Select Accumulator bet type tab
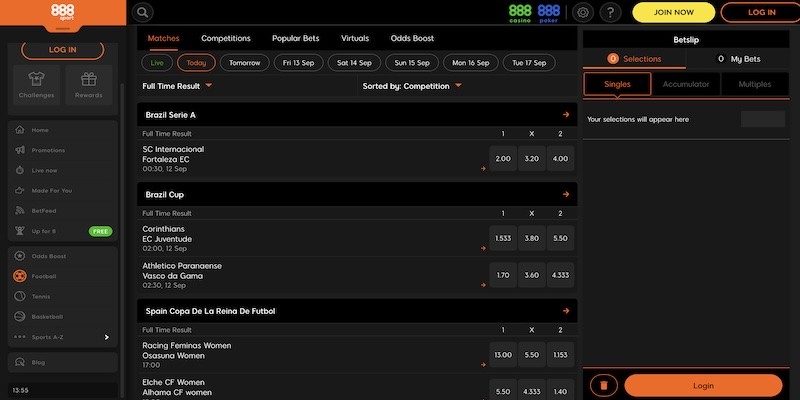Viewport: 800px width, 400px height. click(686, 84)
